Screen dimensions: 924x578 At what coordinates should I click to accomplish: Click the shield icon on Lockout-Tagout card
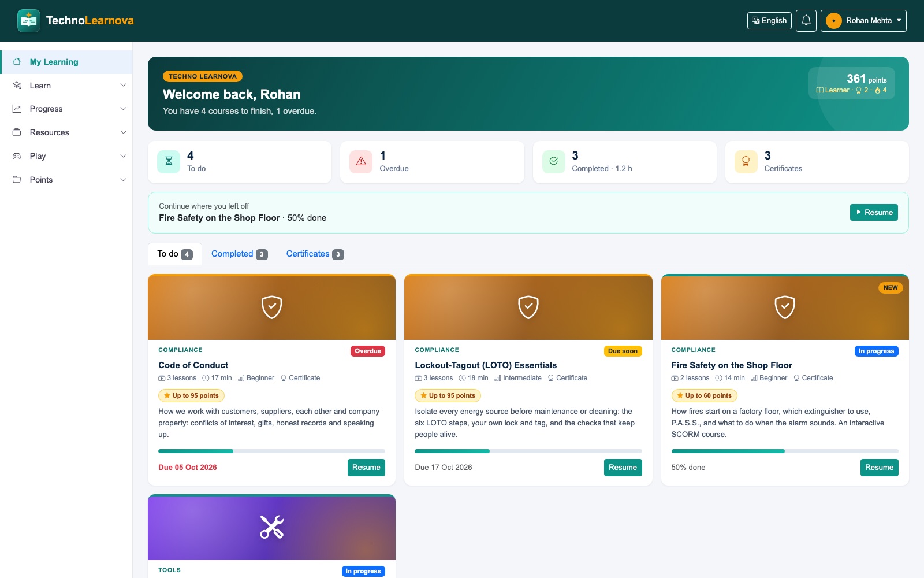pyautogui.click(x=528, y=307)
